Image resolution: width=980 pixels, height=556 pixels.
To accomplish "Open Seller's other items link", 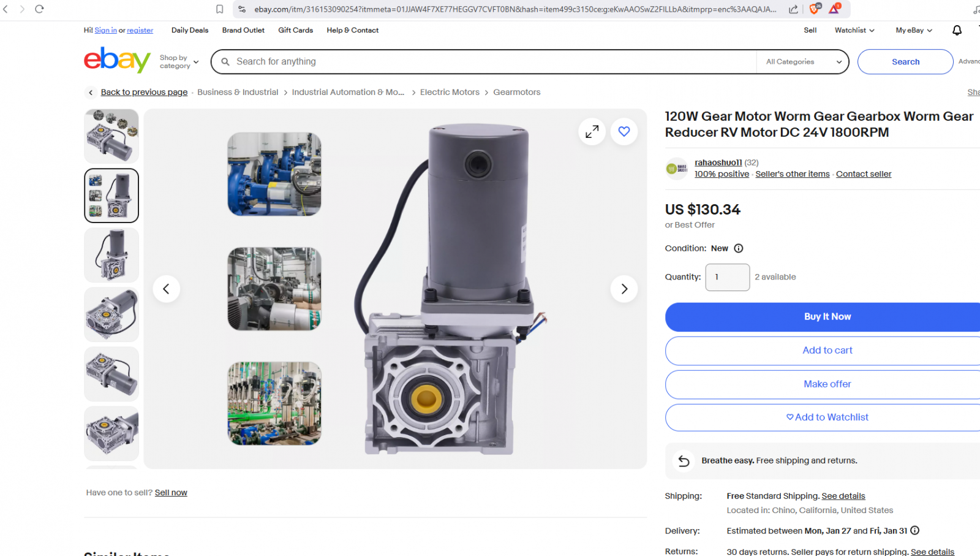I will coord(792,174).
